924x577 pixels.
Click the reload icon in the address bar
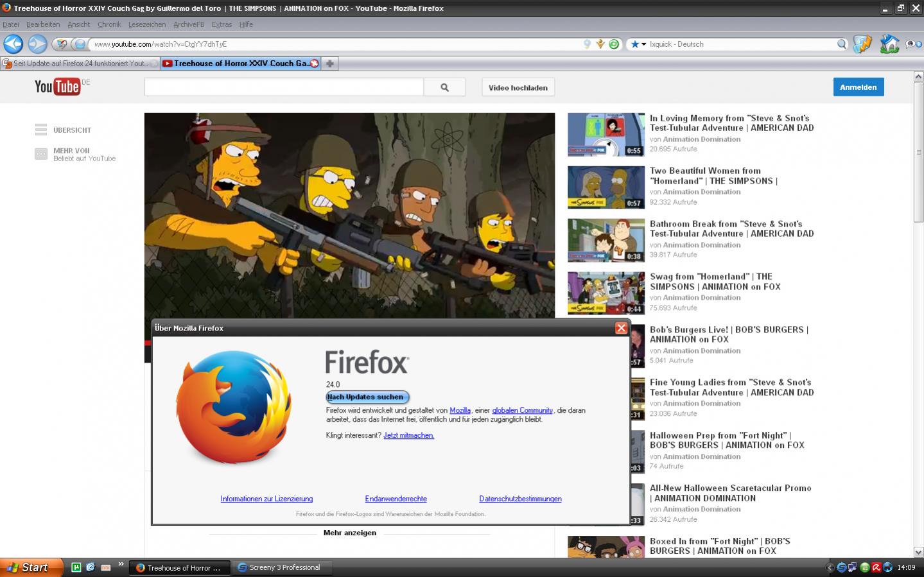pos(614,44)
